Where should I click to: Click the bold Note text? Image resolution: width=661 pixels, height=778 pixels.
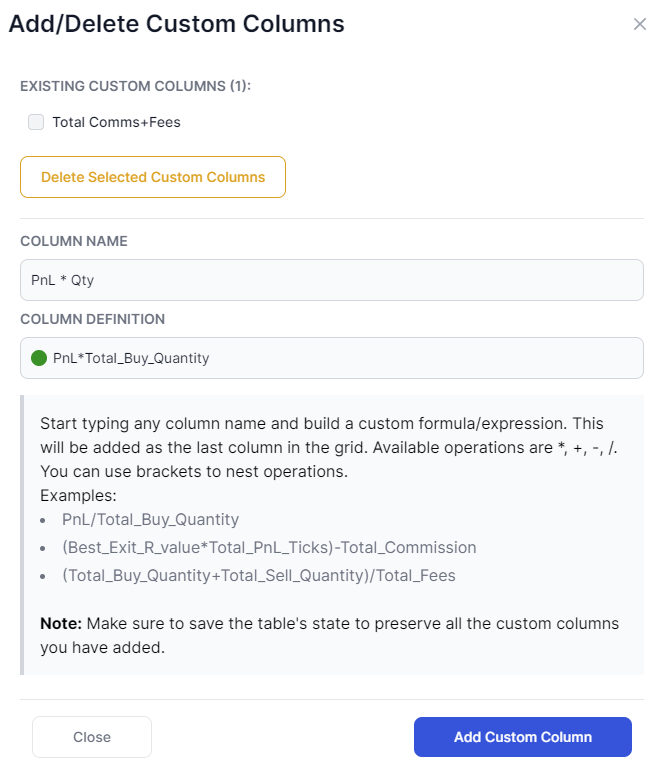pos(61,624)
